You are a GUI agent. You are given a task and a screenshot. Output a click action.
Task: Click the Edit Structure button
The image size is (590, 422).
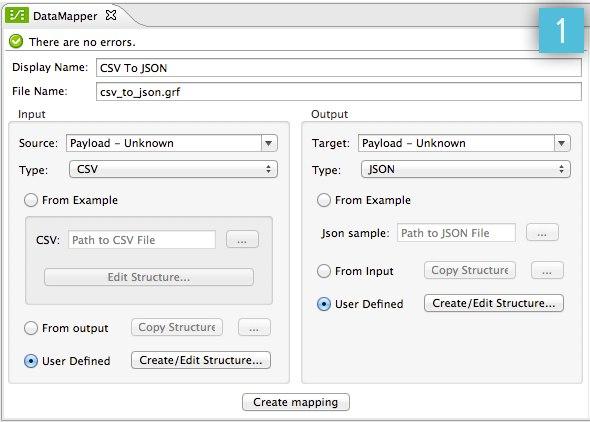[x=149, y=277]
